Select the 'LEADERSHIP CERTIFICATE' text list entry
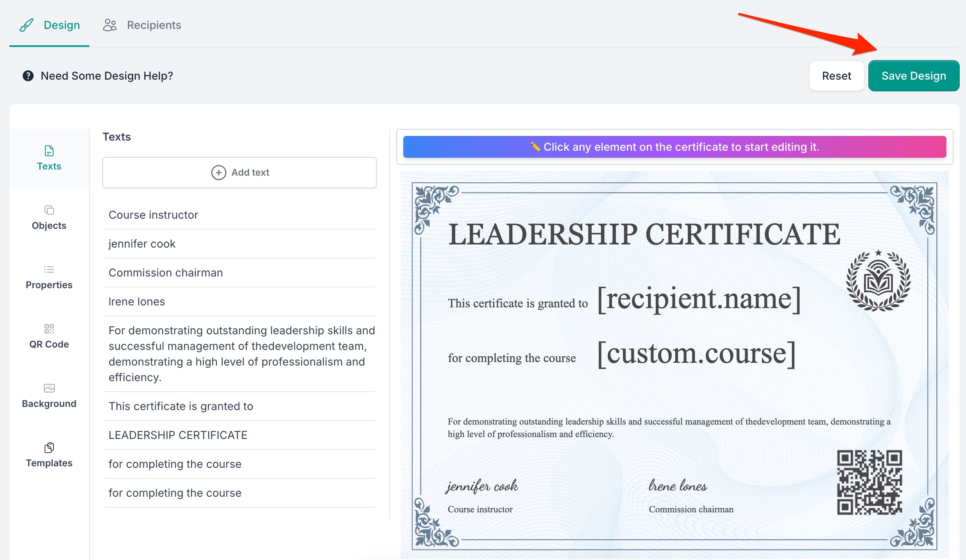The width and height of the screenshot is (966, 560). tap(178, 435)
